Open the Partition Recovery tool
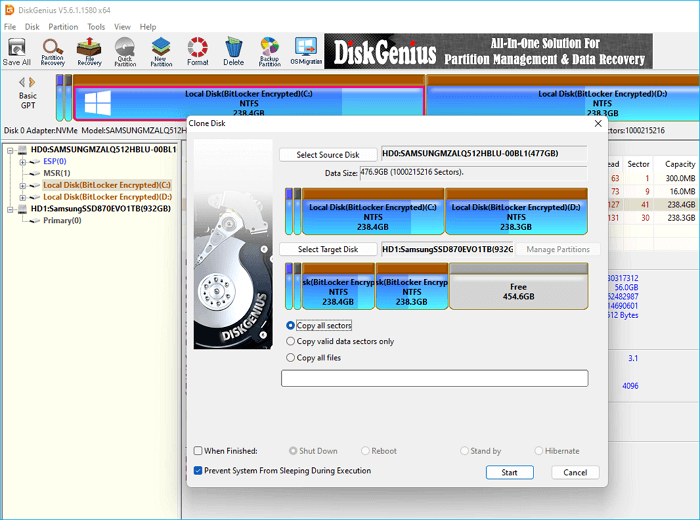The image size is (700, 520). click(53, 52)
